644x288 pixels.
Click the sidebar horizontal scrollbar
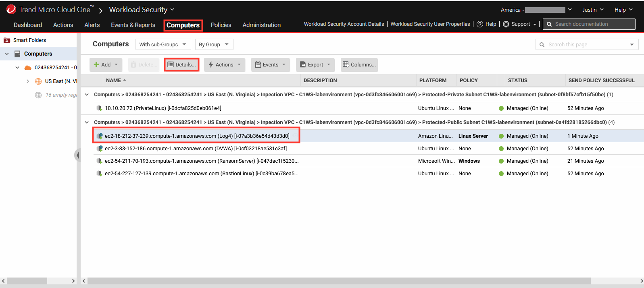[27, 281]
